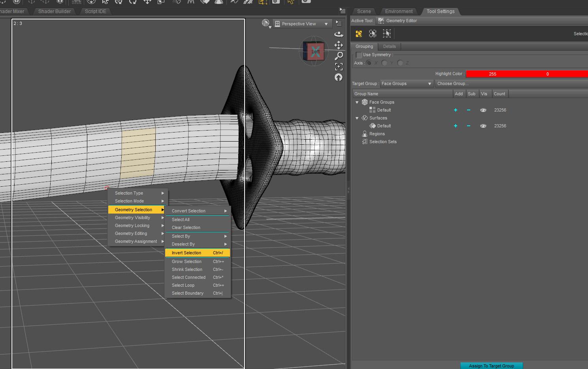Switch to the Script IDE tab
588x369 pixels.
click(95, 11)
